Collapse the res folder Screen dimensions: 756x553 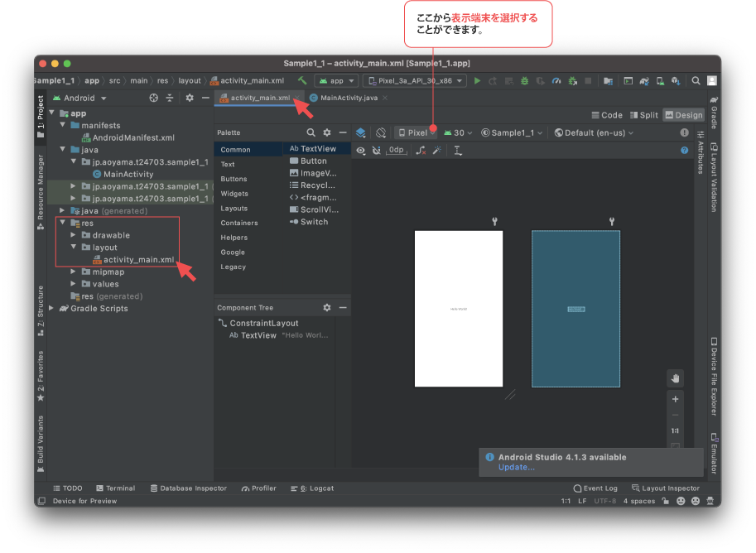pos(63,223)
